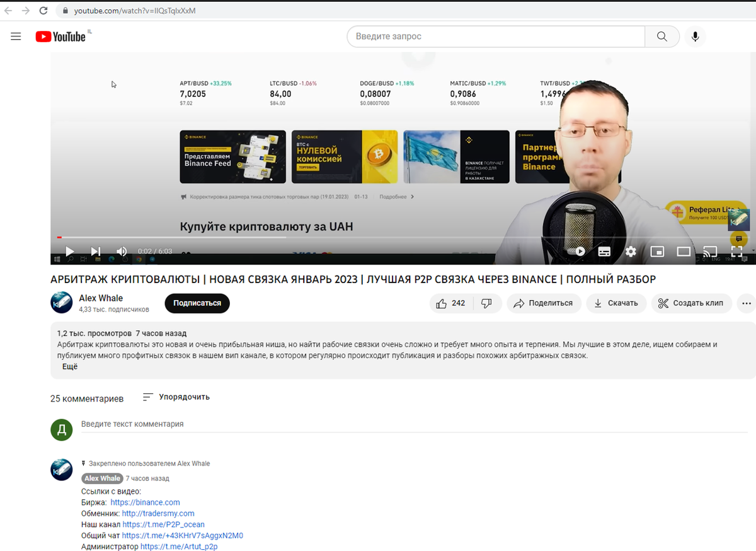Click '25 комментариев' count text
756x551 pixels.
pos(87,398)
